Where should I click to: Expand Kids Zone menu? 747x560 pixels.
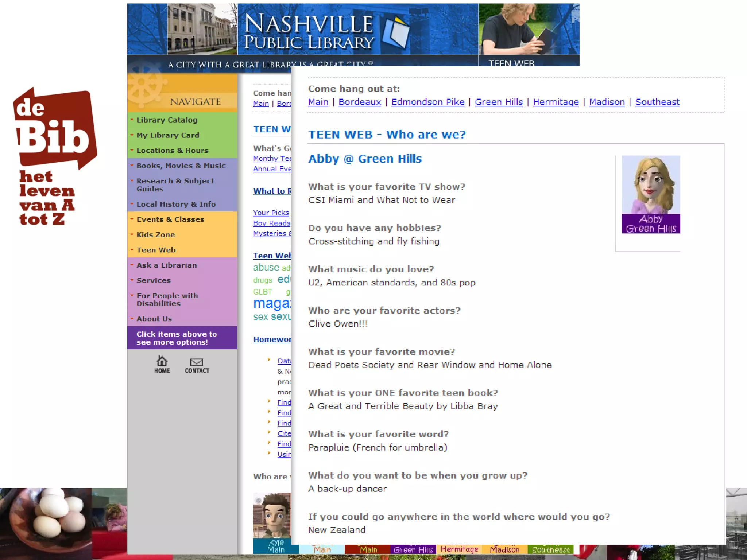[156, 235]
